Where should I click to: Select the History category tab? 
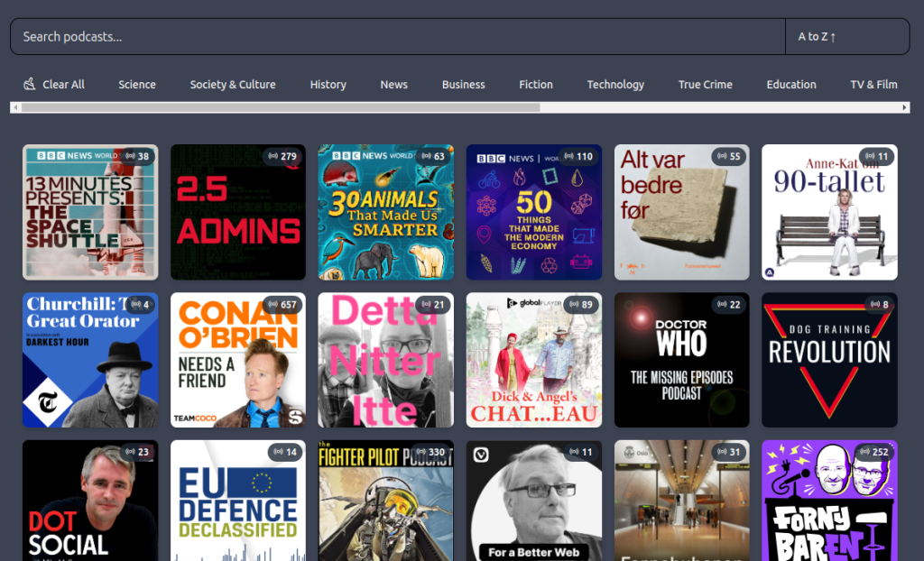328,85
